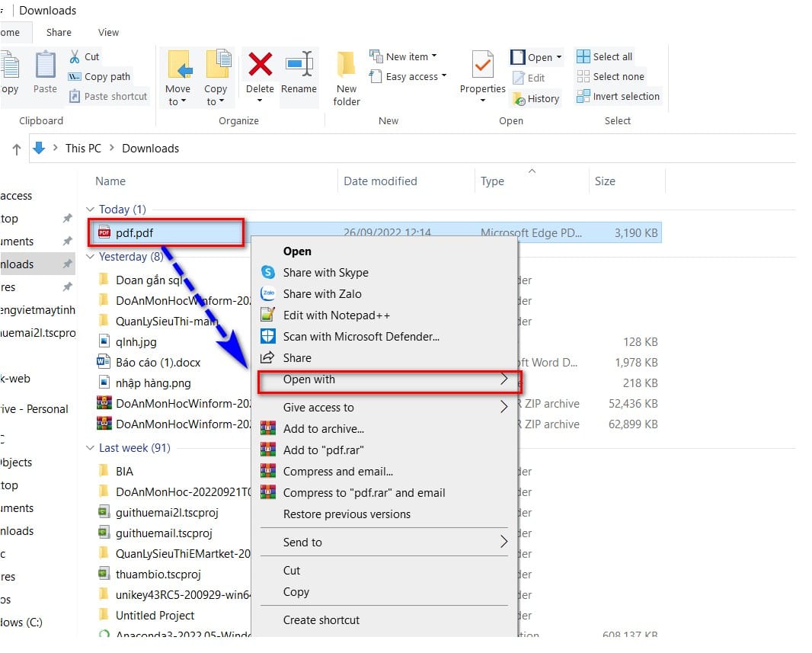
Task: Click the Notepad++ icon in context menu
Action: point(267,315)
